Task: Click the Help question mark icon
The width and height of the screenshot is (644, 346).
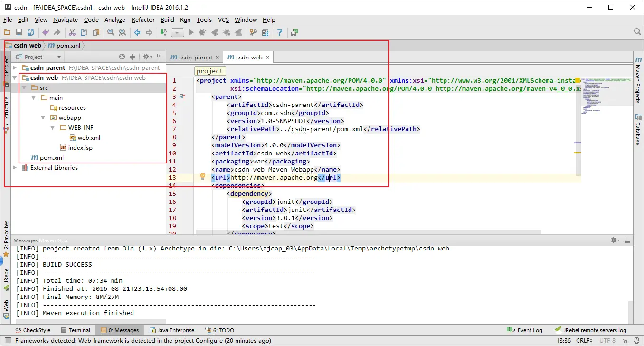Action: pos(280,32)
